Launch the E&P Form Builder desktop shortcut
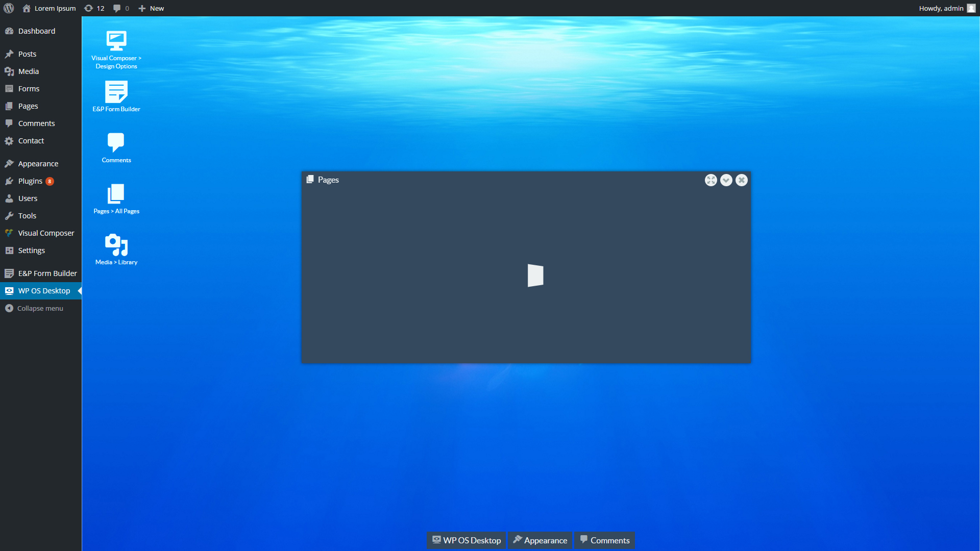 click(116, 96)
